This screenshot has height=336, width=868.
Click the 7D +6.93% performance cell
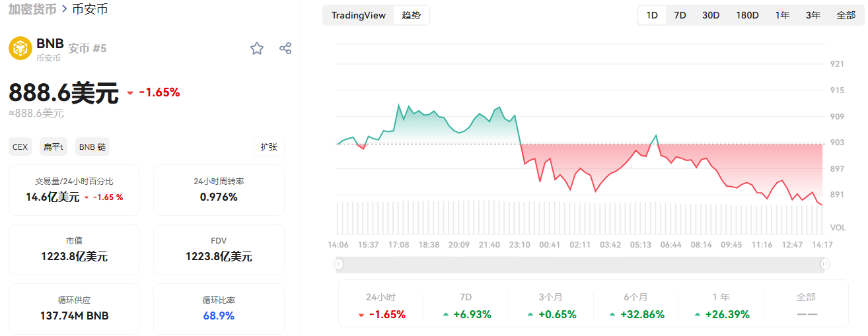coord(466,306)
